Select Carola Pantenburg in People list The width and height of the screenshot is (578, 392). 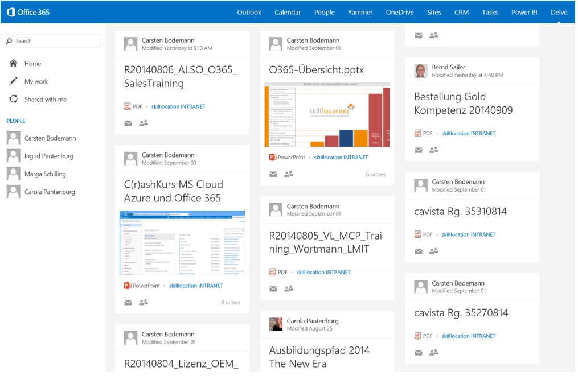click(50, 192)
